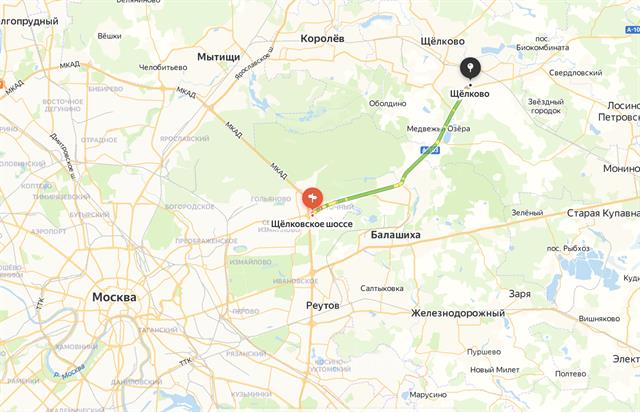Viewport: 640px width, 412px height.
Task: Click the black destination pin
Action: (x=470, y=68)
